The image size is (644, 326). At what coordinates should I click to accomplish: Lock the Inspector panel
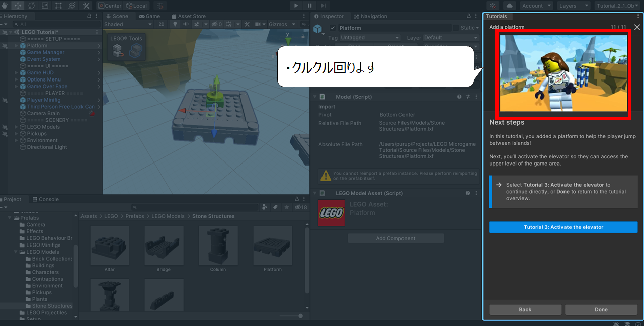pos(469,16)
